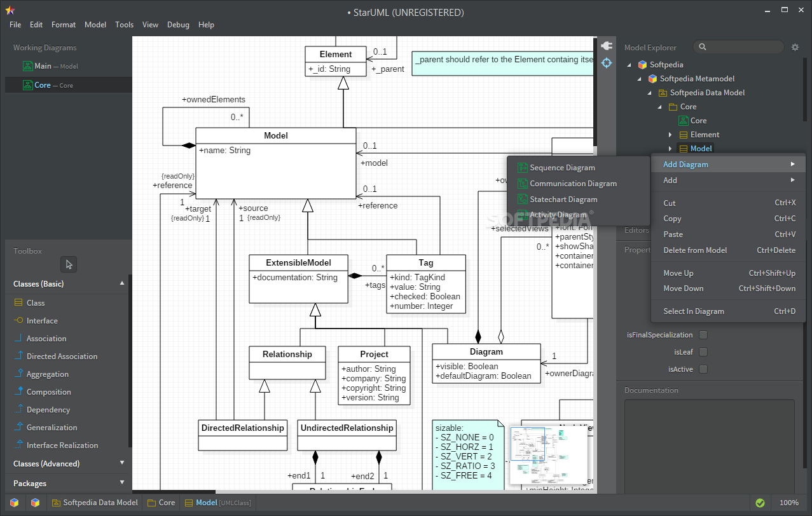
Task: Click the DirectedRelationship class box
Action: (242, 435)
